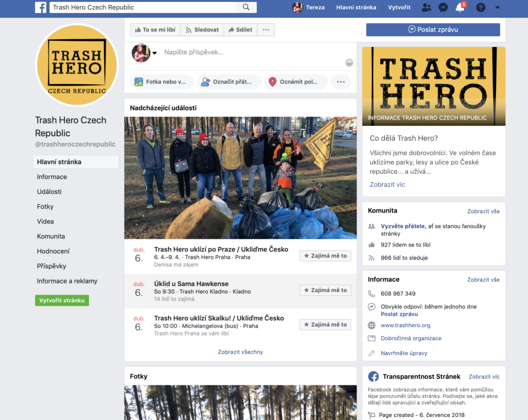528x420 pixels.
Task: Open Hodnocení in page sidebar
Action: tap(53, 251)
